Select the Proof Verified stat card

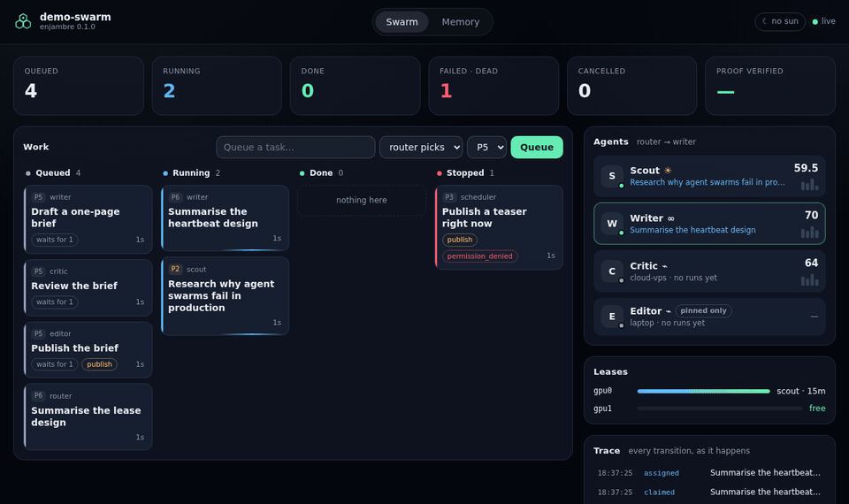[x=770, y=86]
